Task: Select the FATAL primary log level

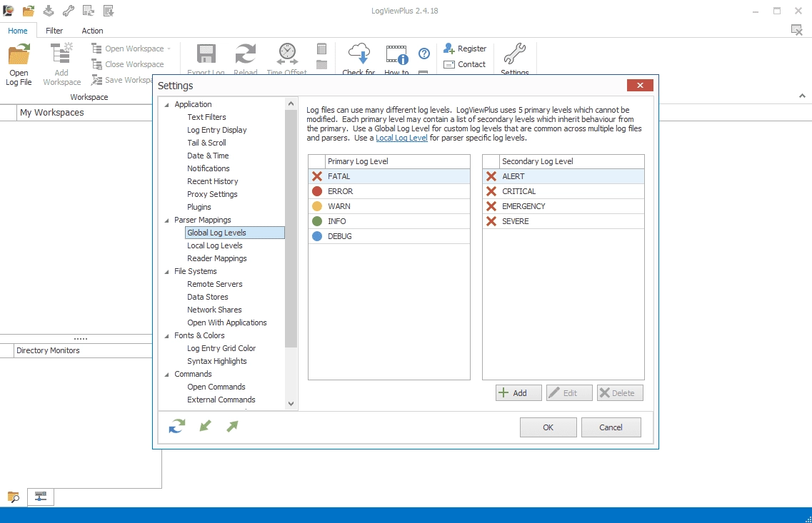Action: (389, 176)
